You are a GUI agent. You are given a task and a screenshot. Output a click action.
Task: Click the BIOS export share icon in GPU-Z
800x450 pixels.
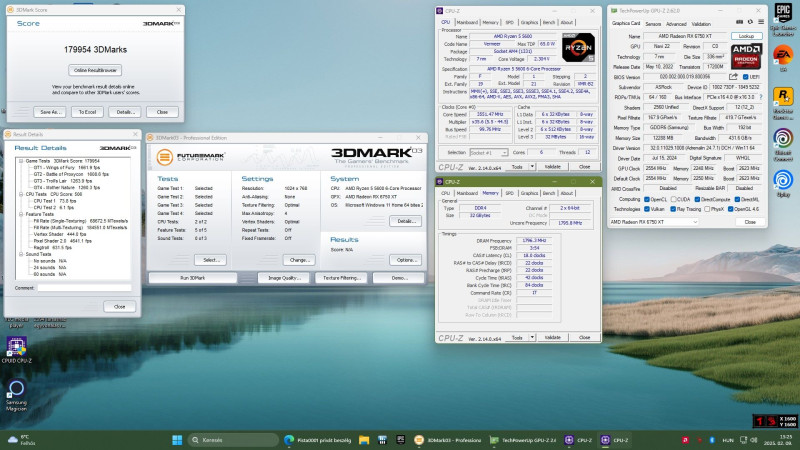coord(733,77)
